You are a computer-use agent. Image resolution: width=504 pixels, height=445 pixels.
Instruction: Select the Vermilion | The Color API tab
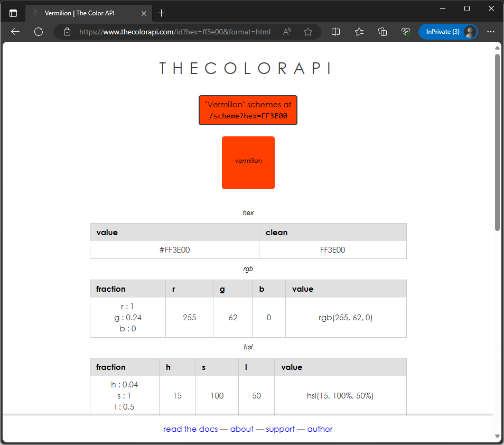[x=88, y=13]
